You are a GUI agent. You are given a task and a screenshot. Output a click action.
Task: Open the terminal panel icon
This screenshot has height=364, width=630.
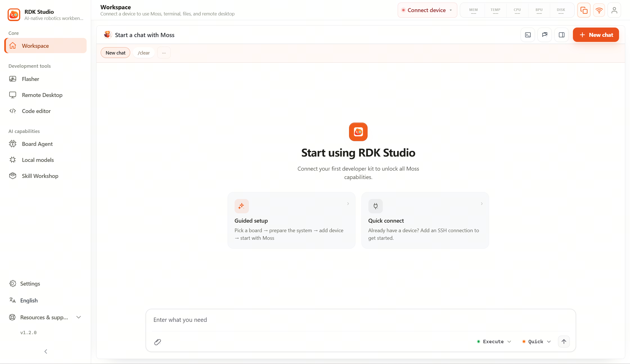528,35
